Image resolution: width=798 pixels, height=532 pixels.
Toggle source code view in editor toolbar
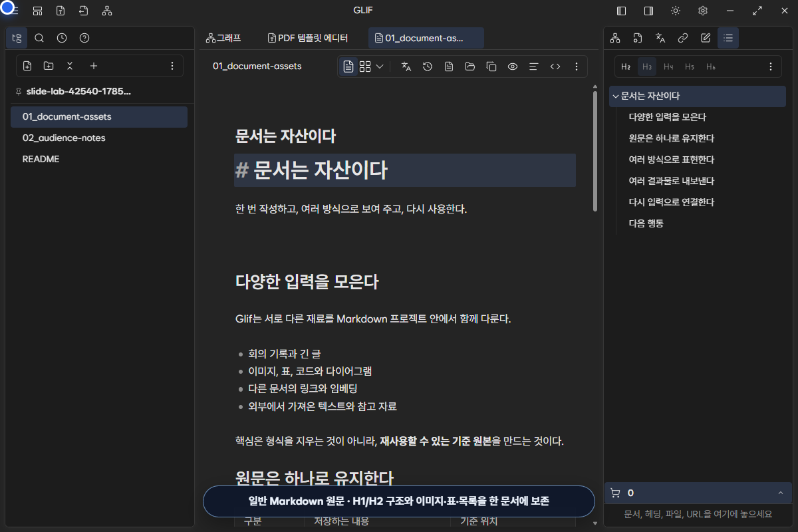555,66
